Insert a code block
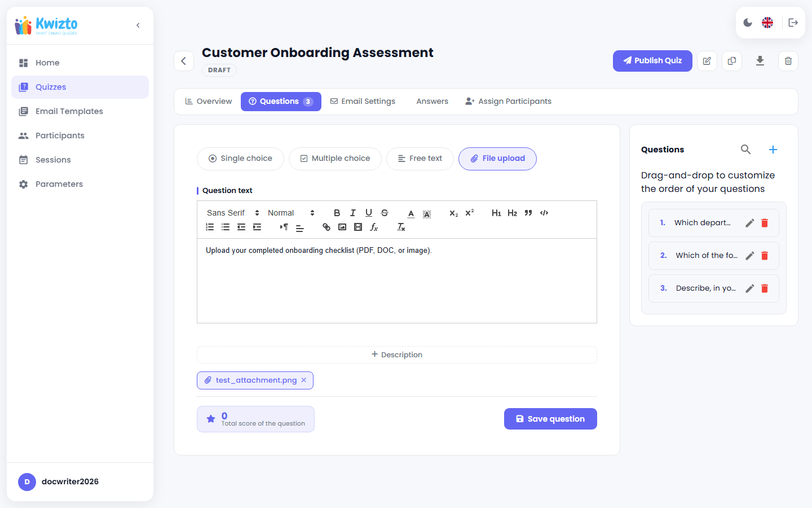Image resolution: width=812 pixels, height=508 pixels. point(544,213)
